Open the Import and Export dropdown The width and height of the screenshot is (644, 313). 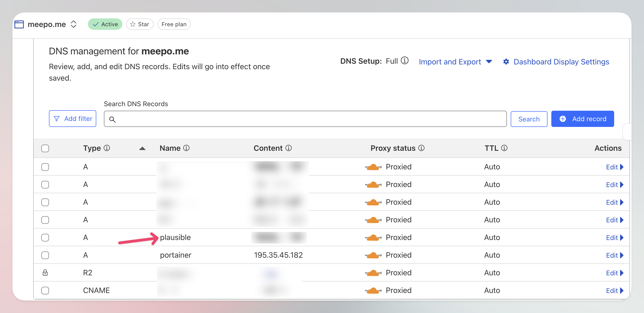click(456, 62)
